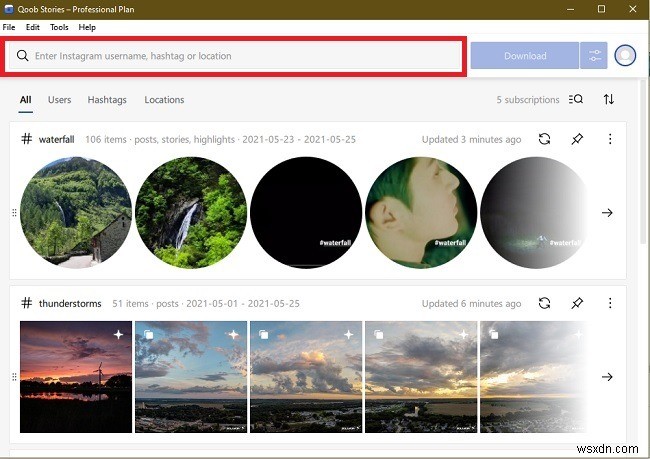
Task: Pin the thunderstorms subscription
Action: coord(577,303)
